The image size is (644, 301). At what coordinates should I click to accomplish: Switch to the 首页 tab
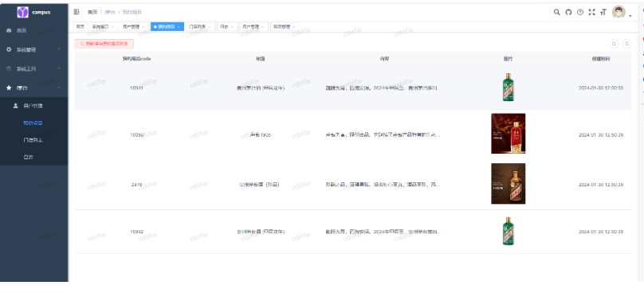click(80, 26)
